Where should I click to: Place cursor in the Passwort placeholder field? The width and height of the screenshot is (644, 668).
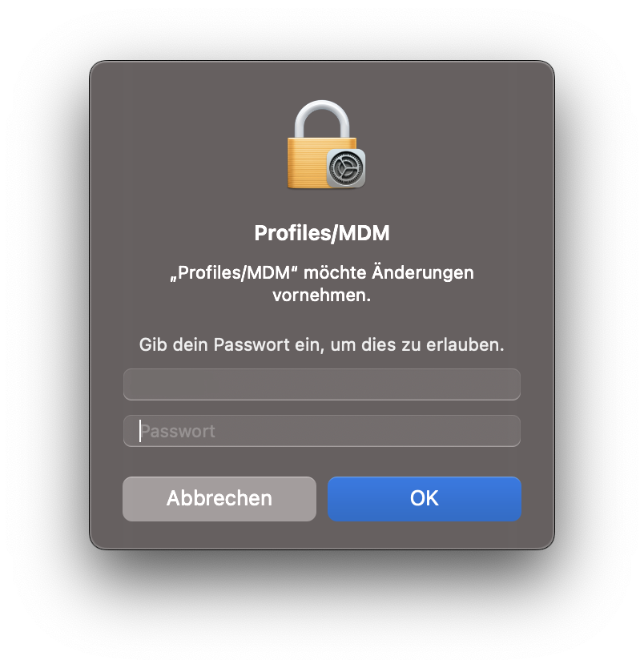[321, 431]
